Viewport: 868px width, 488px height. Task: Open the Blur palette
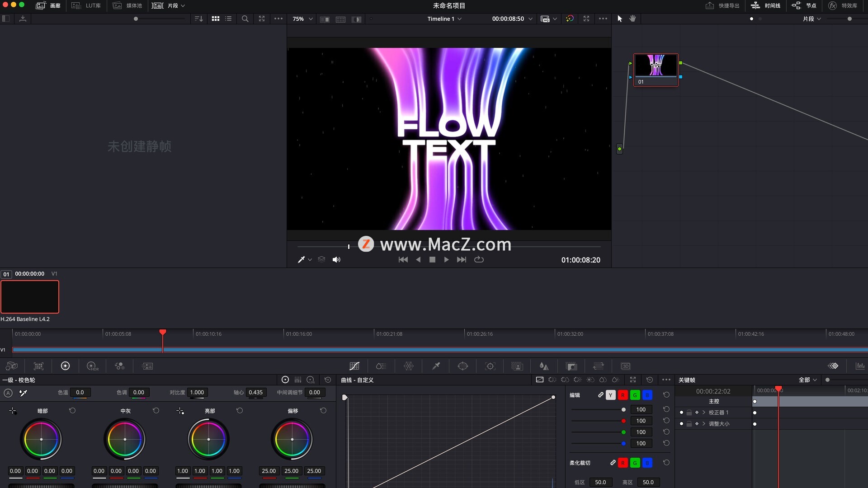pos(544,366)
